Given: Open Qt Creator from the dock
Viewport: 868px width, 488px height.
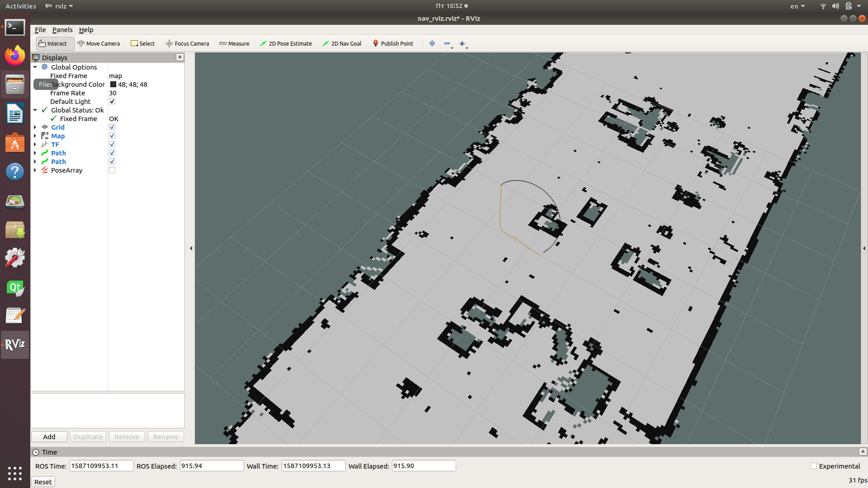Looking at the screenshot, I should pos(15,287).
